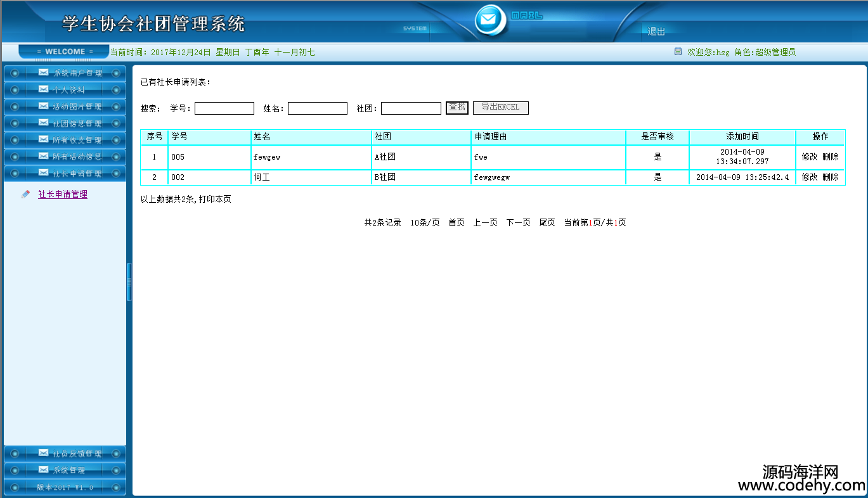Screen dimensions: 868x498
Task: Click the envelope icon beside 个人资料
Action: [x=43, y=89]
